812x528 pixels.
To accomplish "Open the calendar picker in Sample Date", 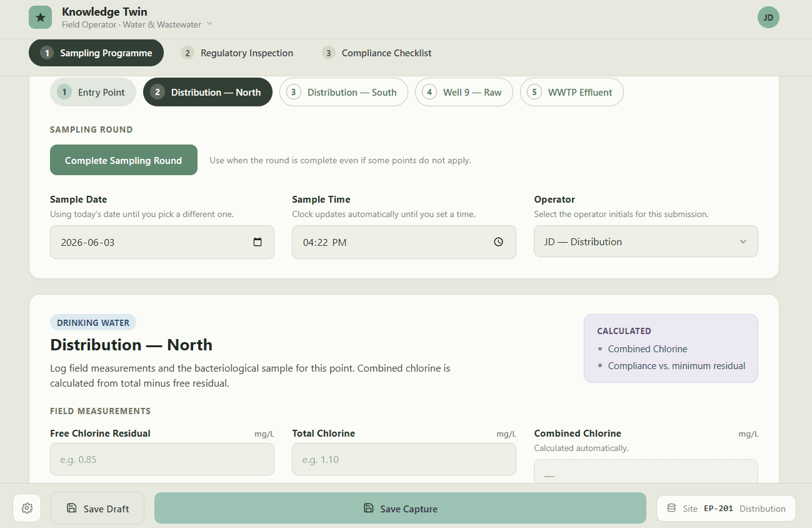I will 258,242.
